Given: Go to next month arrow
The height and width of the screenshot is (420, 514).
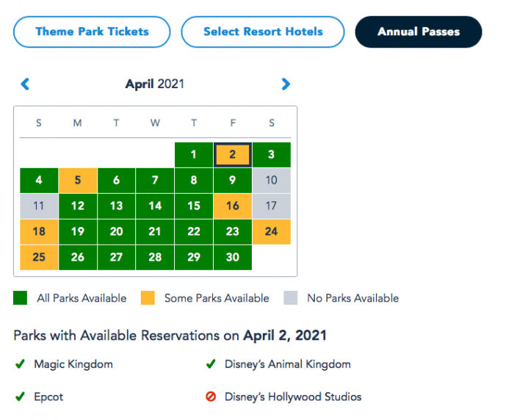Looking at the screenshot, I should click(286, 84).
